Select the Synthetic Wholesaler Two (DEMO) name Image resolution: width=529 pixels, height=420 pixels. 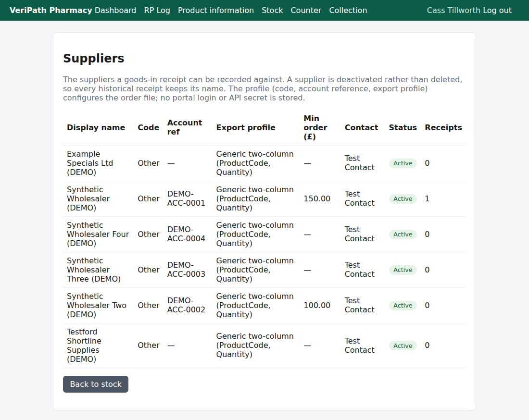pos(97,306)
